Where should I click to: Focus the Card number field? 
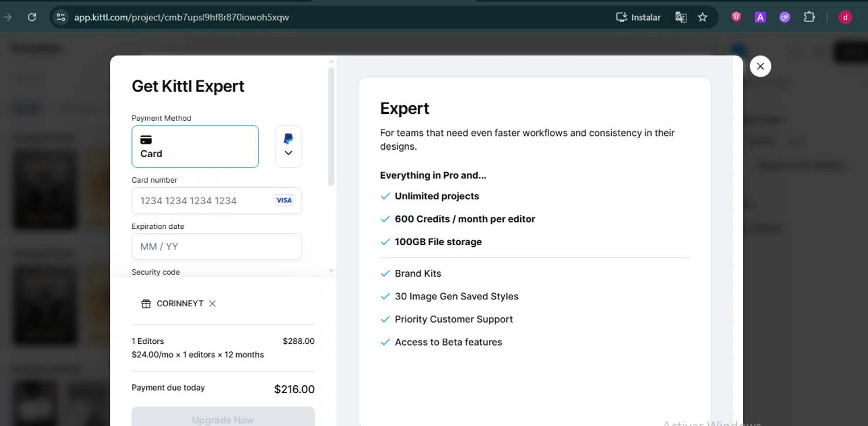[205, 201]
